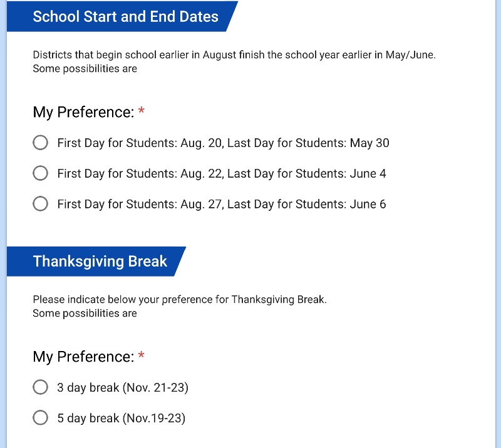
Task: Click the required asterisk in School Dates section
Action: tap(142, 112)
